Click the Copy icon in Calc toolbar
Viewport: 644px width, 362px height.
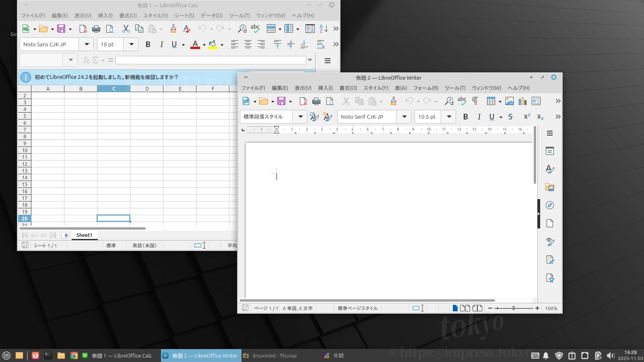coord(139,29)
